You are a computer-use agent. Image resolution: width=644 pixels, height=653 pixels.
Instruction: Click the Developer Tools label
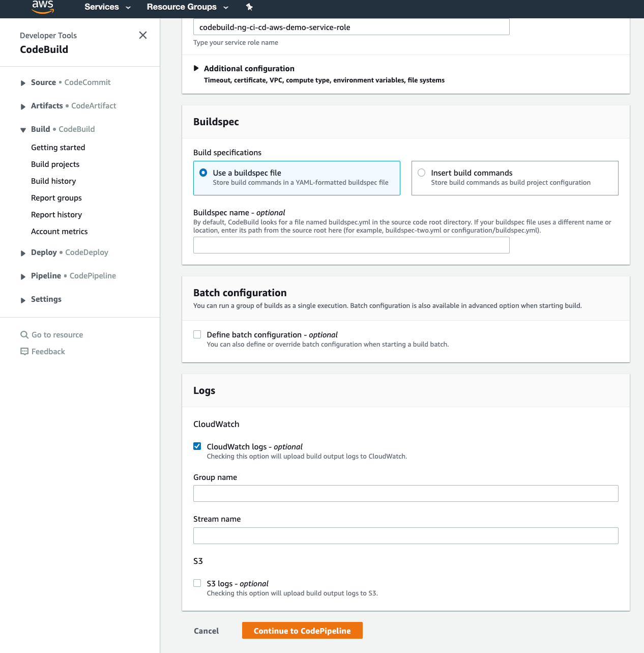[48, 35]
